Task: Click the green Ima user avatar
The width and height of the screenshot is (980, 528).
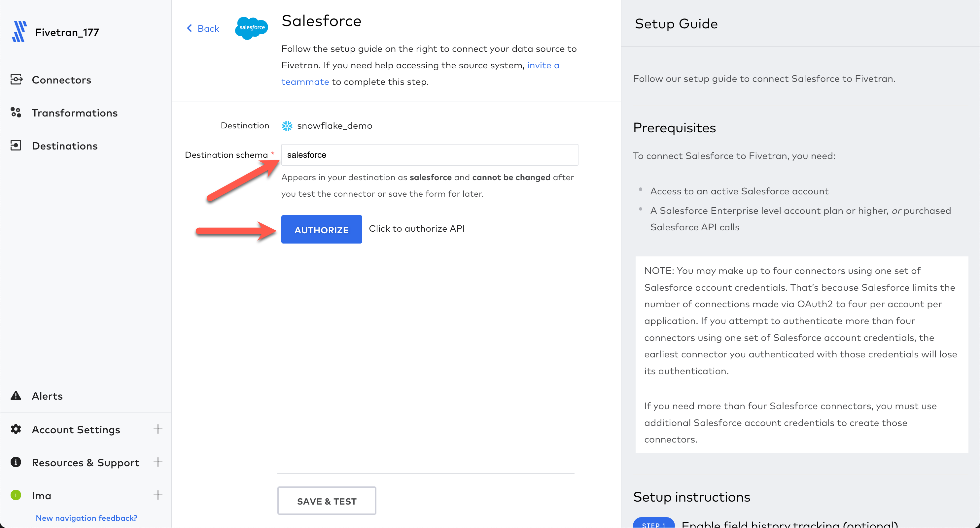Action: [16, 495]
